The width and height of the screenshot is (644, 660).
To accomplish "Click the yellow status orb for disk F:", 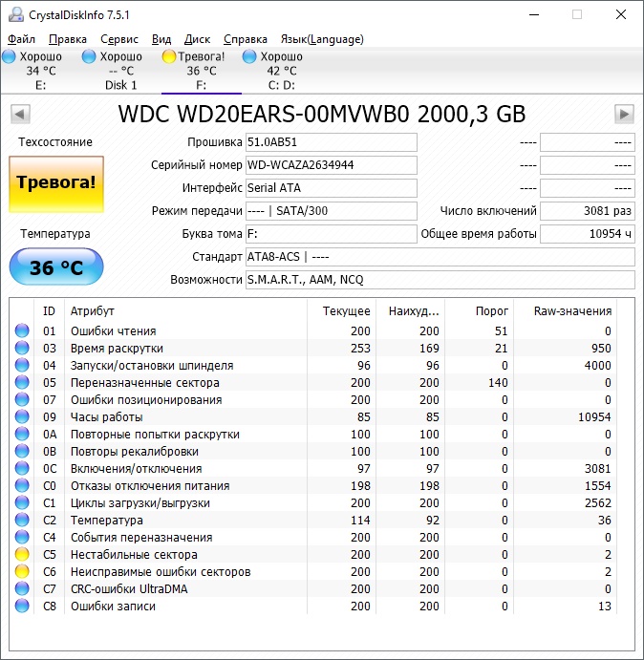I will 169,56.
